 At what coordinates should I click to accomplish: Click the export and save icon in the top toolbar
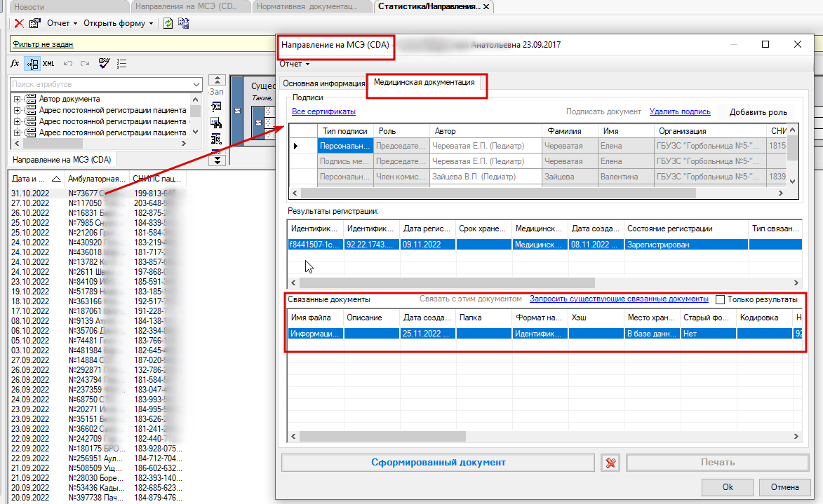(184, 23)
